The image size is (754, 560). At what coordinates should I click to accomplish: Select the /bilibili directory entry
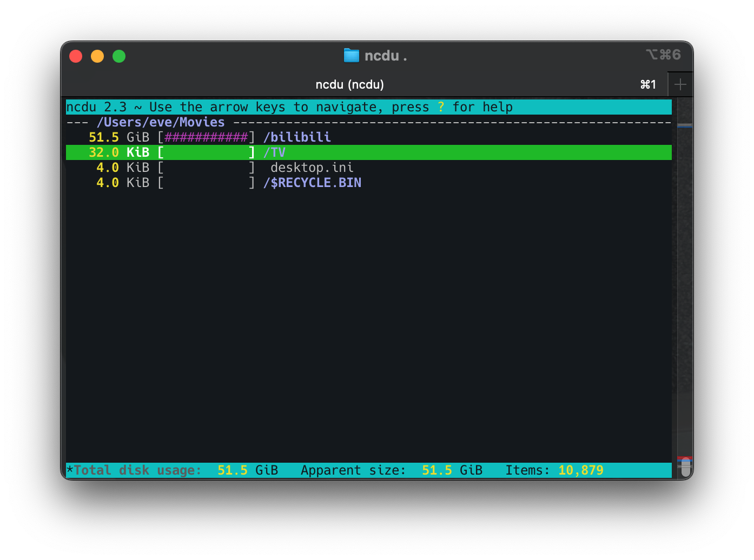[x=297, y=137]
